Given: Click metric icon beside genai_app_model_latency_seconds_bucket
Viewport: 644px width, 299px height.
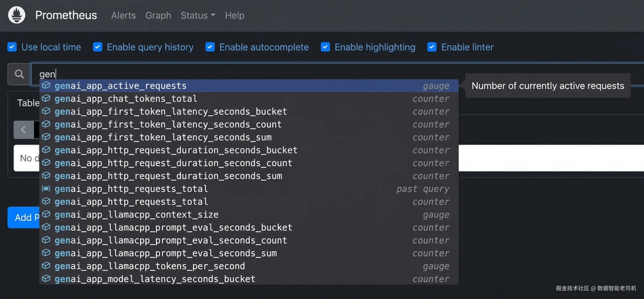Looking at the screenshot, I should pyautogui.click(x=46, y=278).
